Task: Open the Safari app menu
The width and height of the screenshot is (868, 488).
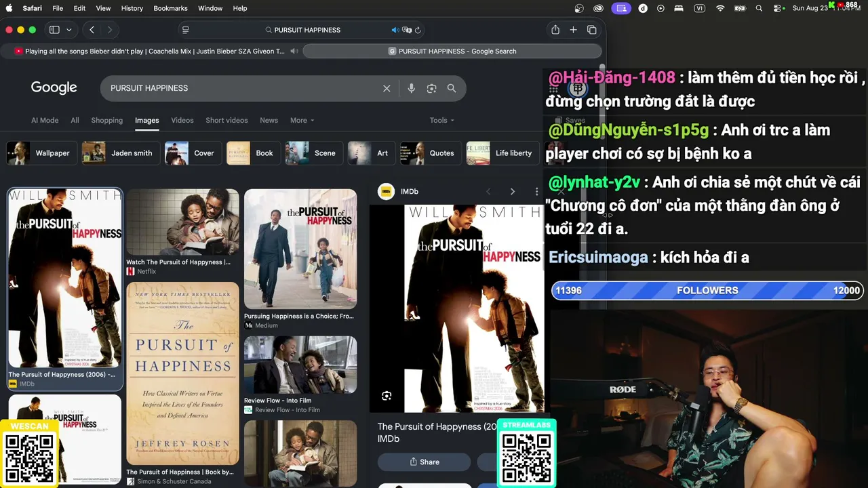Action: click(x=32, y=8)
